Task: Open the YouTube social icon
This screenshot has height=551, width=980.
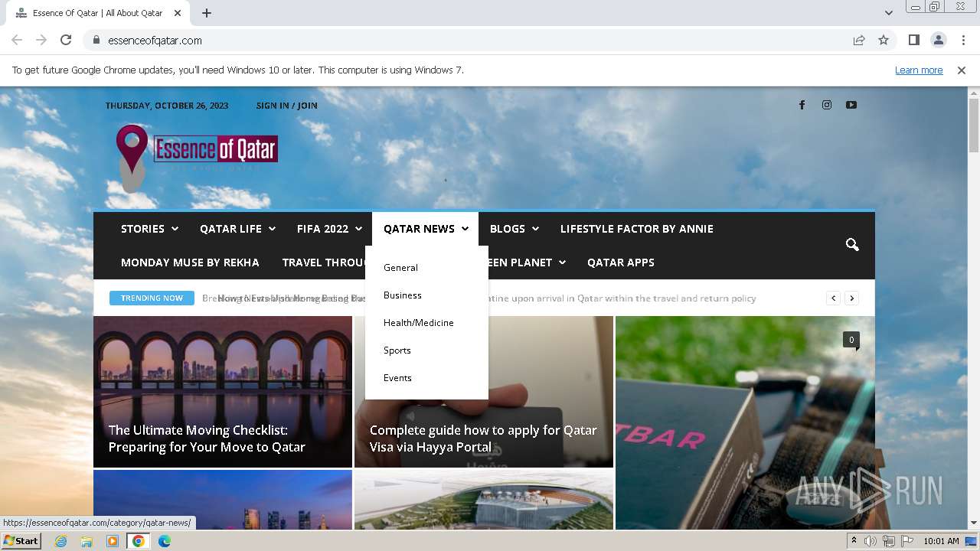Action: tap(851, 106)
